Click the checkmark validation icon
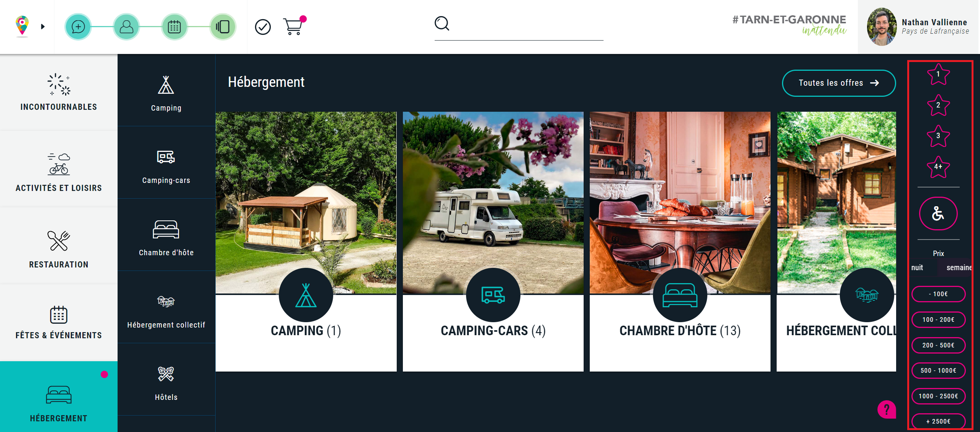The image size is (980, 432). click(x=263, y=27)
